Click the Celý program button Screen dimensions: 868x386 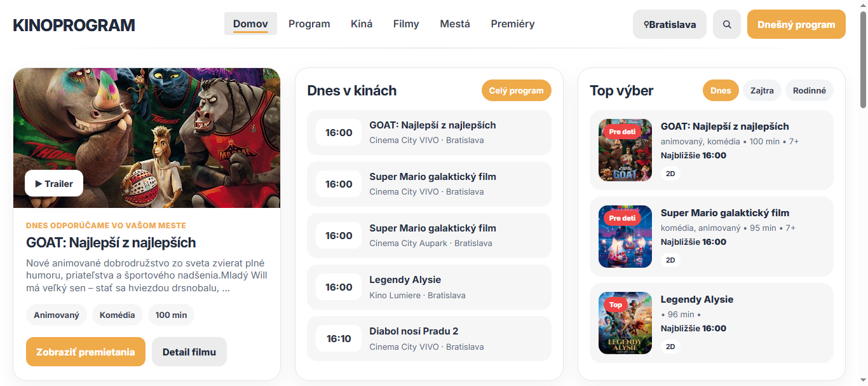[517, 90]
